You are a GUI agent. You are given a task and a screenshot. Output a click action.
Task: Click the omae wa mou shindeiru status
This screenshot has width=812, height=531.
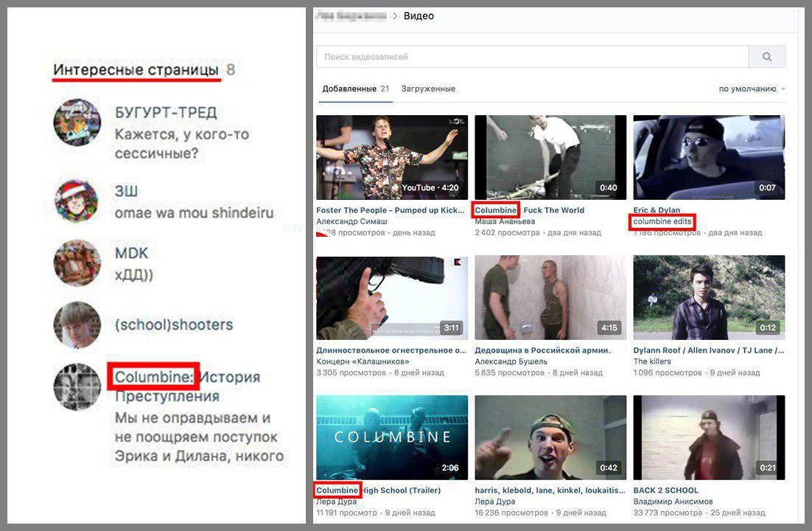point(194,212)
